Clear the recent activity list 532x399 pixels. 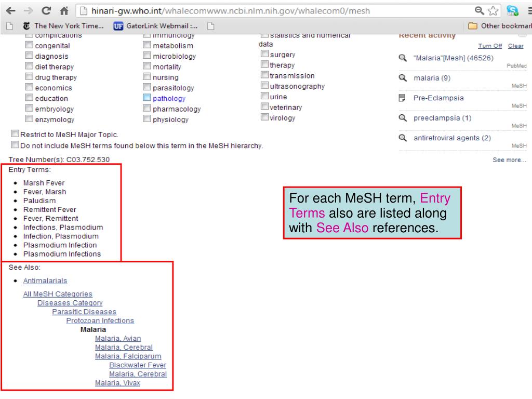[516, 46]
